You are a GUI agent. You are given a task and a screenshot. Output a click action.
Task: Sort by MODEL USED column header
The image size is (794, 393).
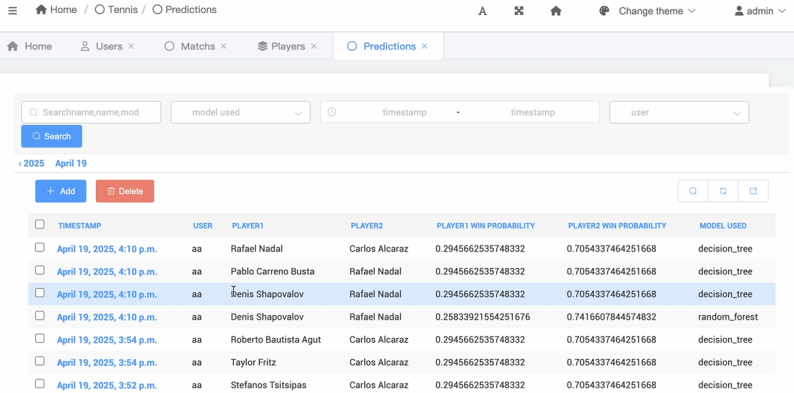723,225
